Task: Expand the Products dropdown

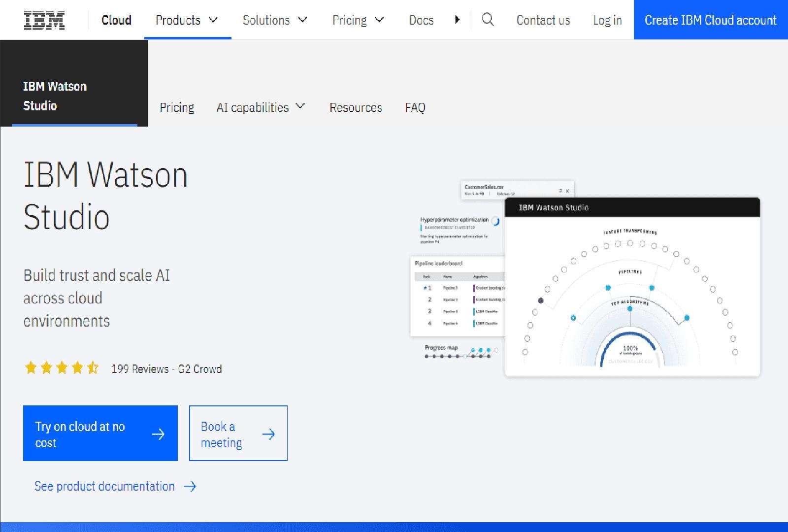Action: [x=187, y=20]
